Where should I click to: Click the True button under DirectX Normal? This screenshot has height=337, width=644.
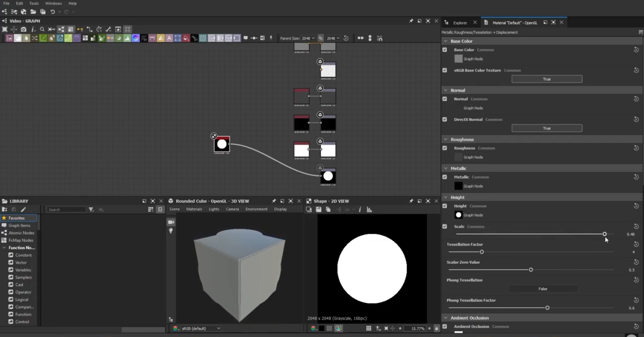pyautogui.click(x=546, y=128)
